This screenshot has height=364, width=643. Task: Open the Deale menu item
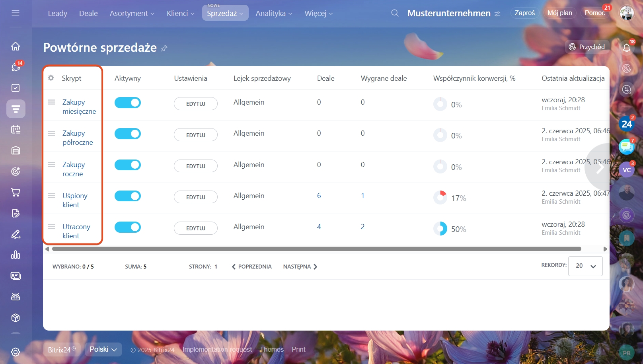coord(88,13)
